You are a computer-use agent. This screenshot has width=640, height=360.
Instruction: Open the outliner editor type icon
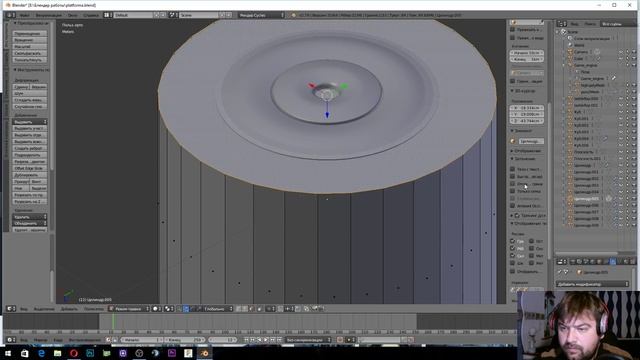pyautogui.click(x=562, y=24)
